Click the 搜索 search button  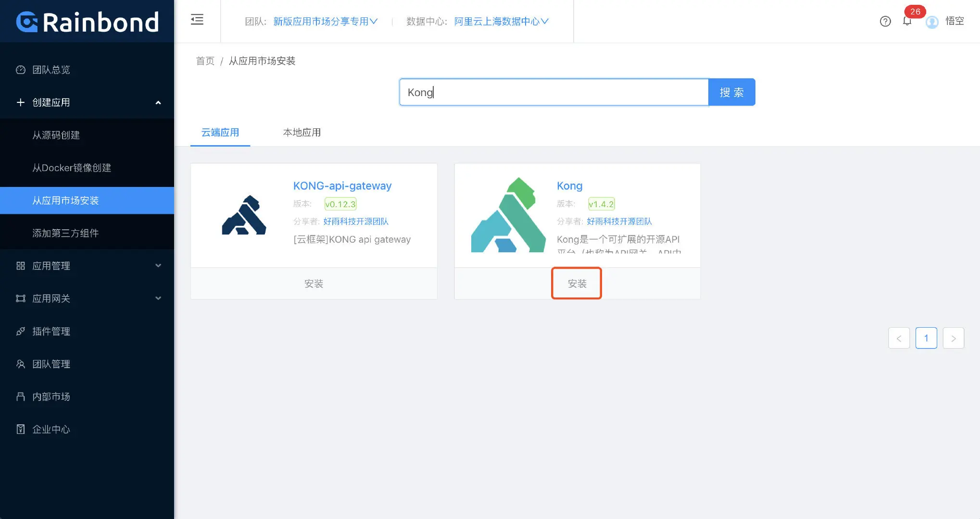(731, 92)
